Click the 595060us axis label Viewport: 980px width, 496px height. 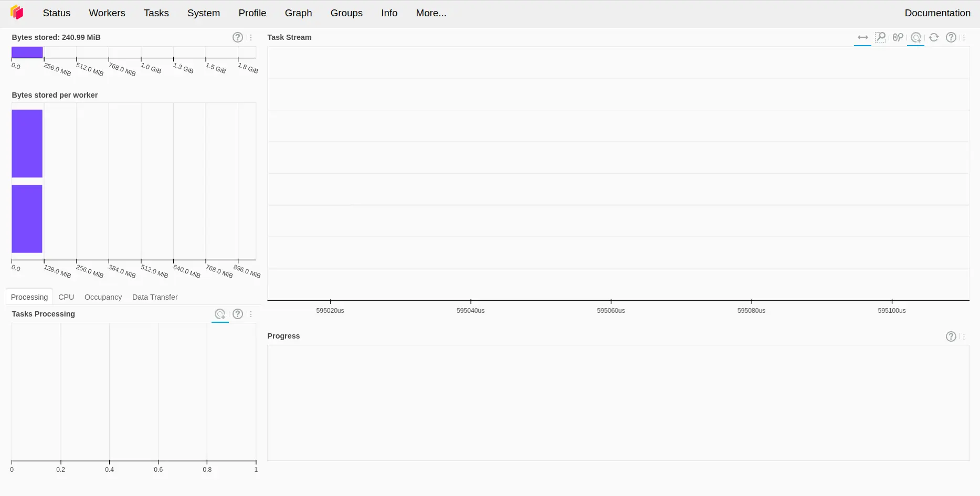coord(611,311)
